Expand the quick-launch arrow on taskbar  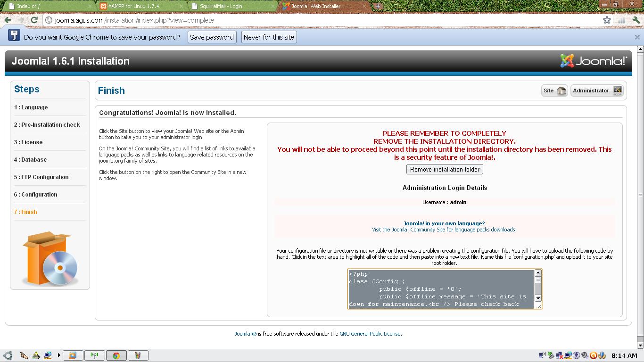(59, 355)
